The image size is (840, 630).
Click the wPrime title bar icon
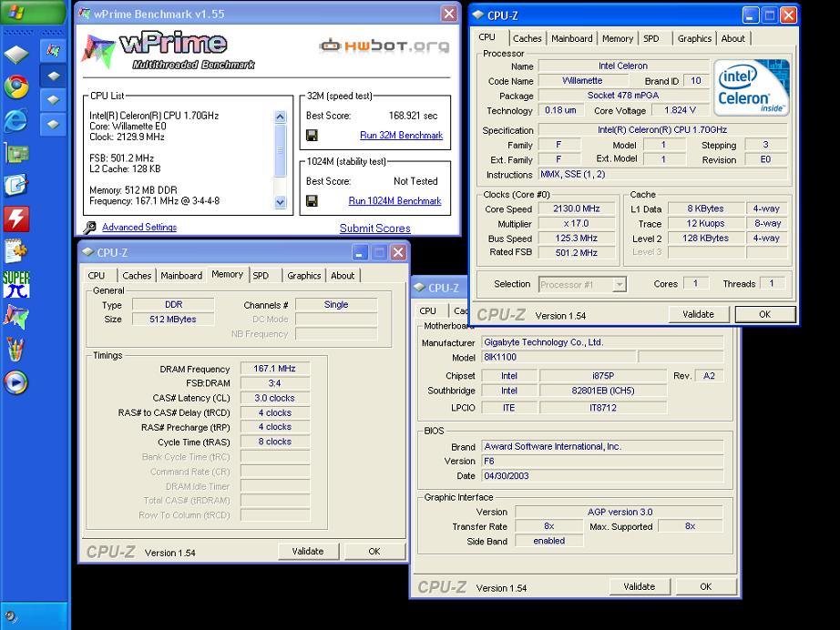coord(84,14)
